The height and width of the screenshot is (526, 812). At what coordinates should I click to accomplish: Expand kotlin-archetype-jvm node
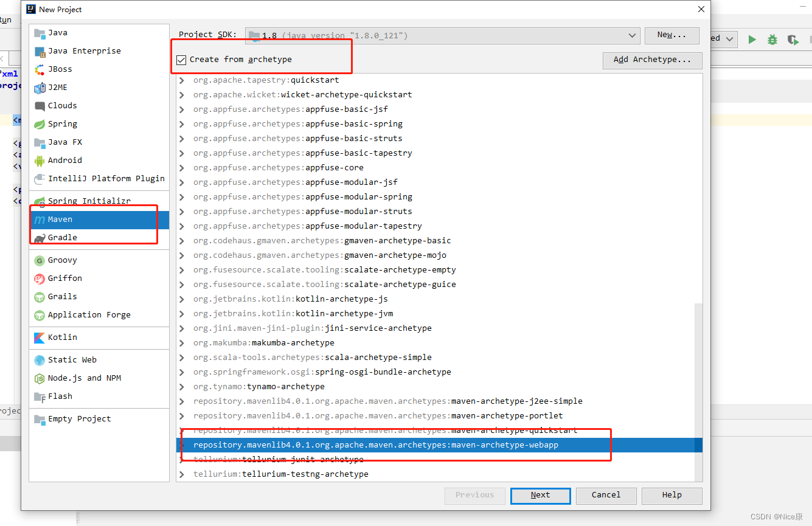181,314
